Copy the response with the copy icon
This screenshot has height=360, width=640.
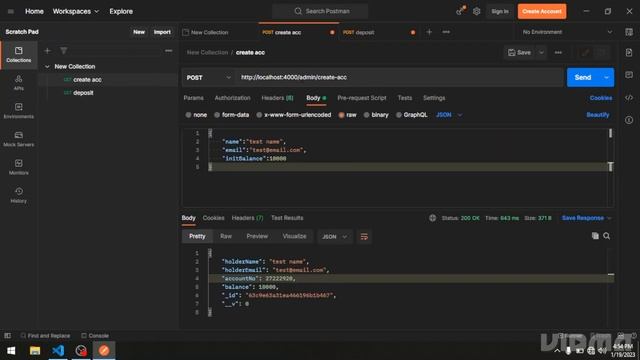(595, 236)
